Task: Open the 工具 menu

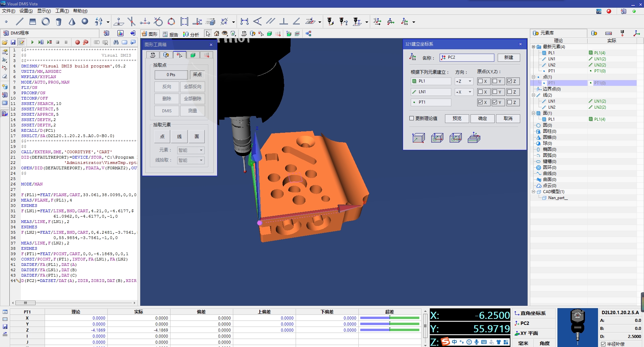Action: (61, 11)
